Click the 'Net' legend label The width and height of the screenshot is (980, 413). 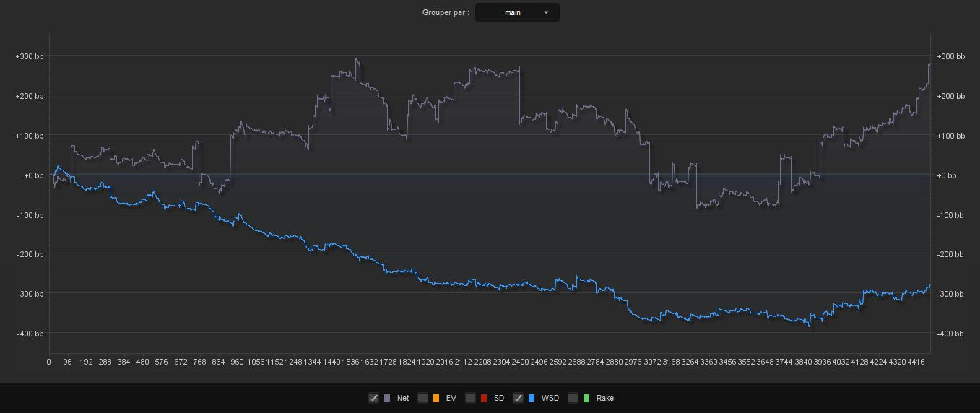pyautogui.click(x=403, y=398)
